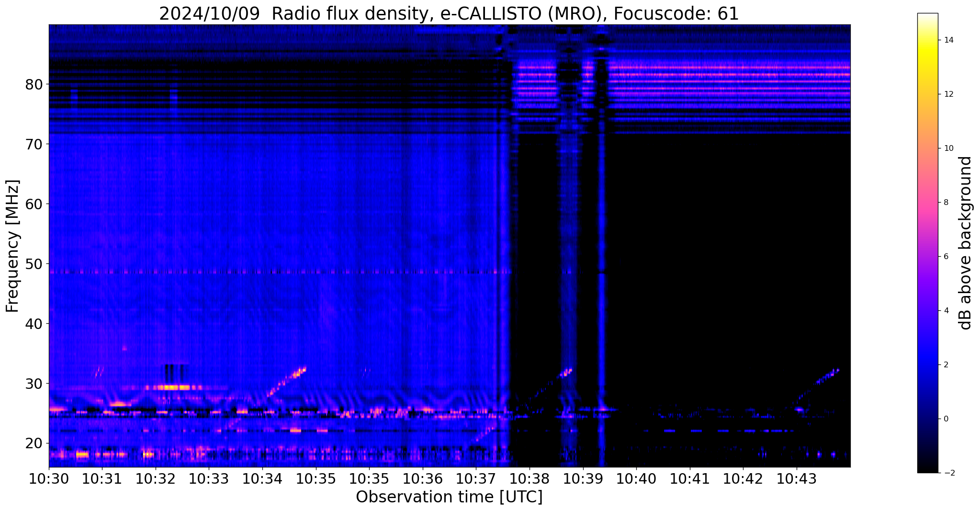Image resolution: width=980 pixels, height=511 pixels.
Task: Click the 8 value on the colorbar
Action: coord(946,203)
